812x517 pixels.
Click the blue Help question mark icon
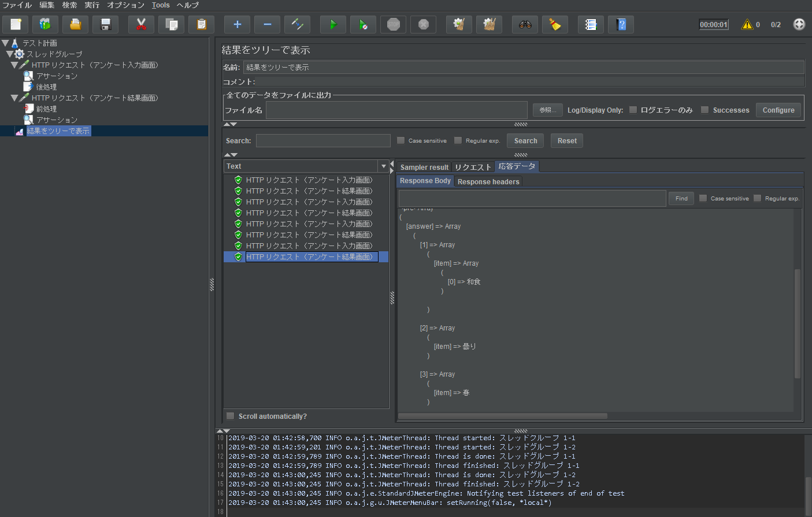(621, 24)
